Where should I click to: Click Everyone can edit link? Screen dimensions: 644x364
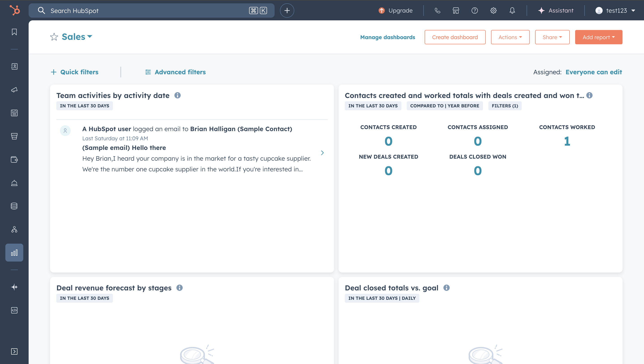(593, 72)
